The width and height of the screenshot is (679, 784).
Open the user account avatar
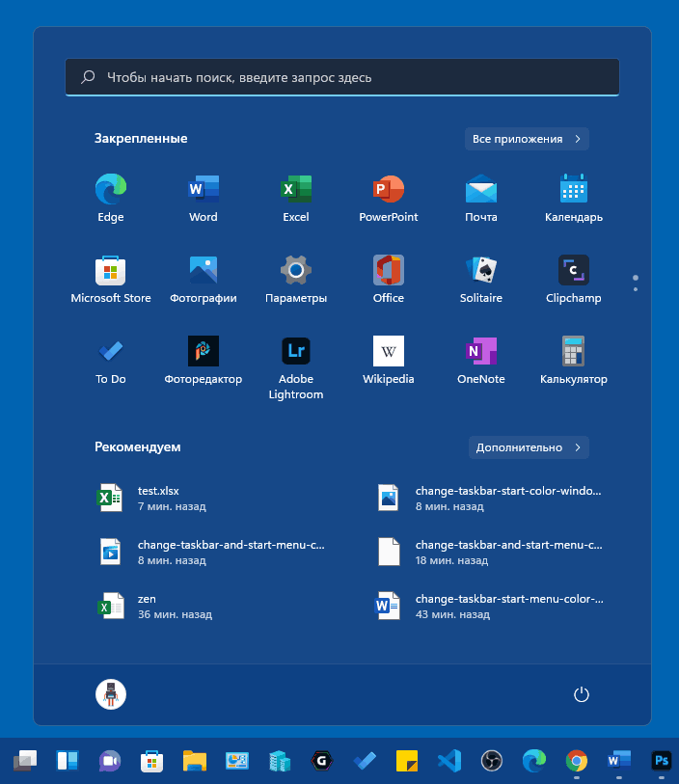pyautogui.click(x=111, y=694)
